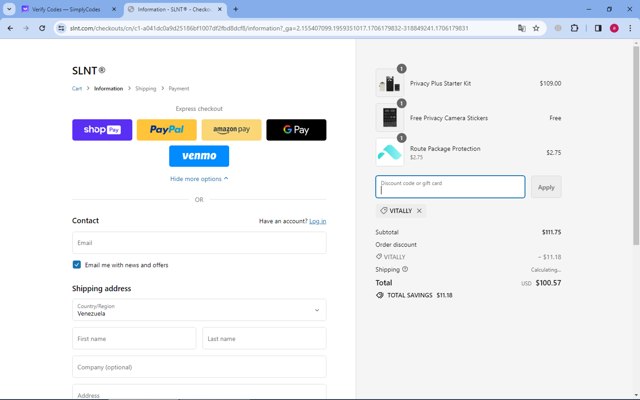Click the Subtotal $111.75 value

click(551, 232)
